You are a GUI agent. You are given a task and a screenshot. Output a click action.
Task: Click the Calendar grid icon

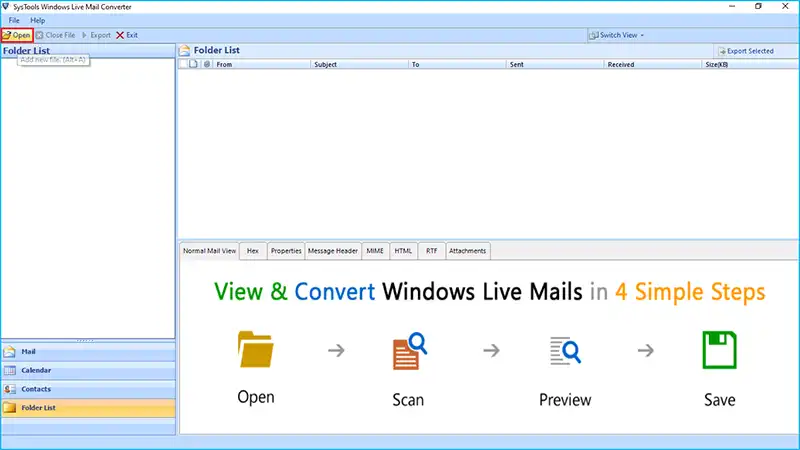[9, 370]
